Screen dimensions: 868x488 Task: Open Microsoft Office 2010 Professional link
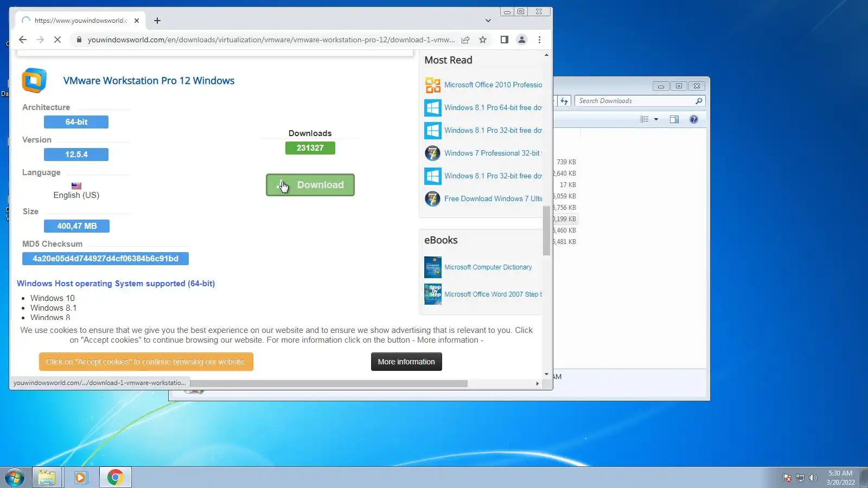coord(493,85)
